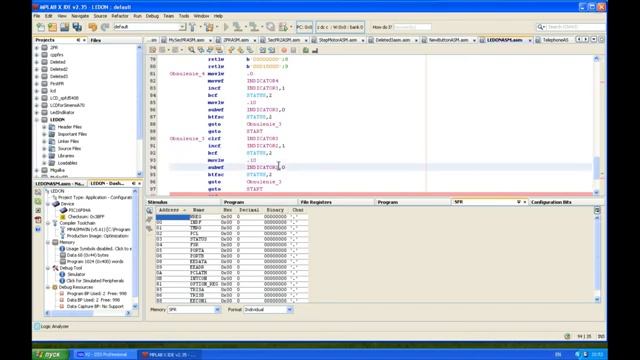Switch to the NewButtonASM.asm editor tab

tap(449, 40)
